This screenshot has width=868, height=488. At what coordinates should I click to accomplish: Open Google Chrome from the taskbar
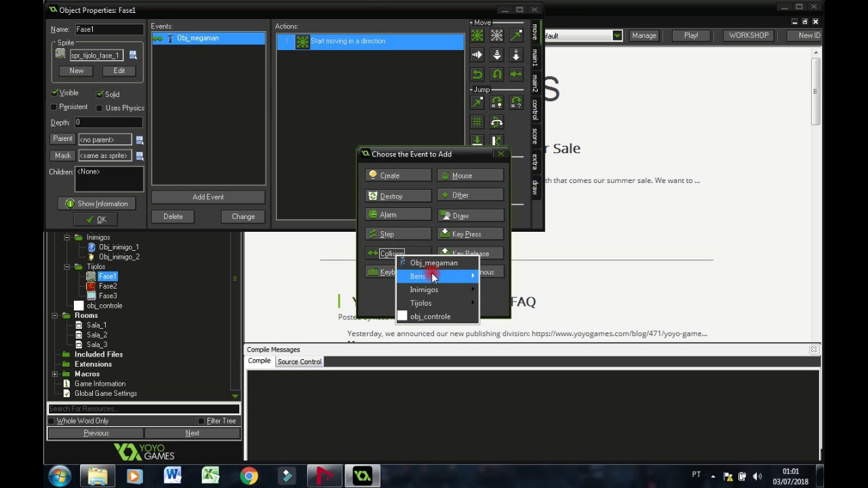tap(249, 476)
